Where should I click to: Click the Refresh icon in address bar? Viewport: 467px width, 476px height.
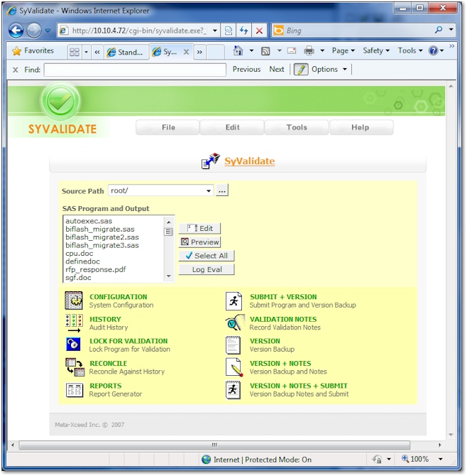(x=244, y=31)
